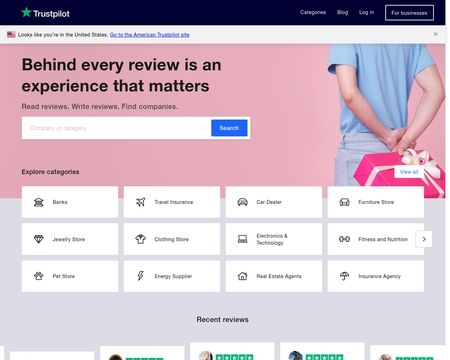Click the Trustpilot star logo
This screenshot has width=450, height=360.
[26, 13]
